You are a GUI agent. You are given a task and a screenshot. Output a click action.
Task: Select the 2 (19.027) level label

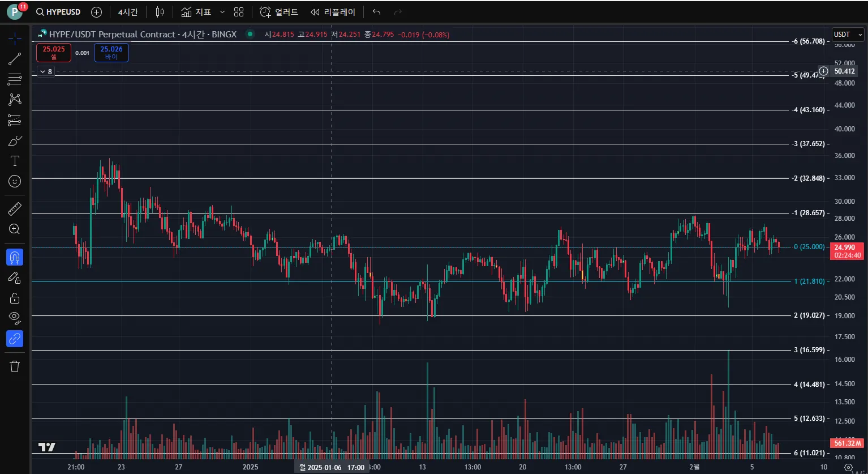click(x=809, y=315)
